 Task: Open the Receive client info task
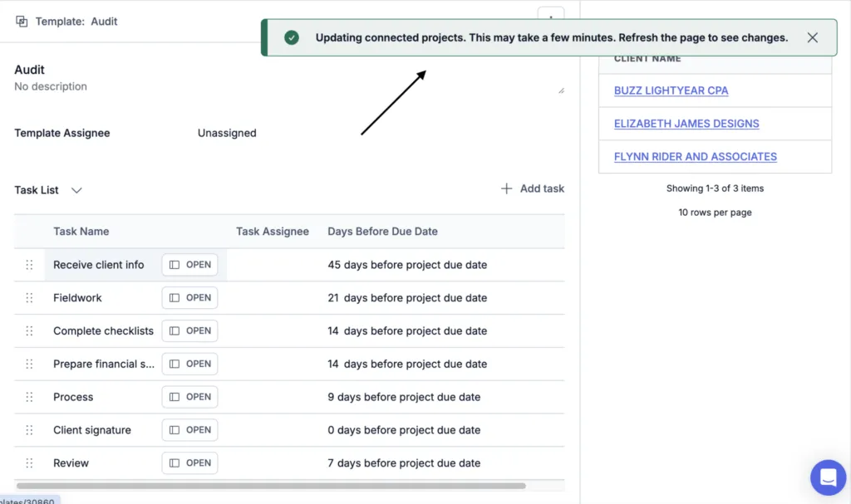190,265
